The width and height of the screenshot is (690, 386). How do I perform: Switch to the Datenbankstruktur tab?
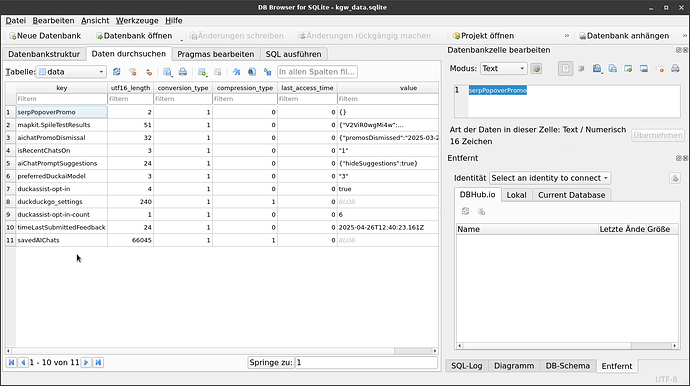[44, 54]
